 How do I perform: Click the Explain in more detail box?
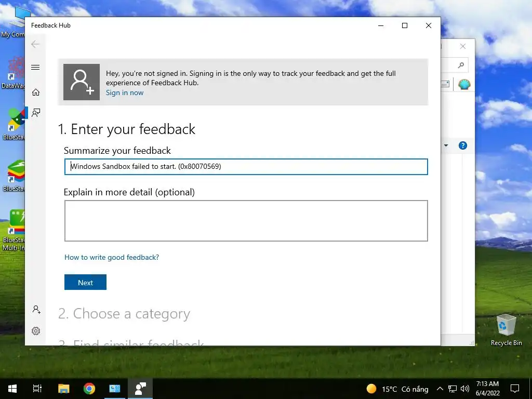click(246, 221)
